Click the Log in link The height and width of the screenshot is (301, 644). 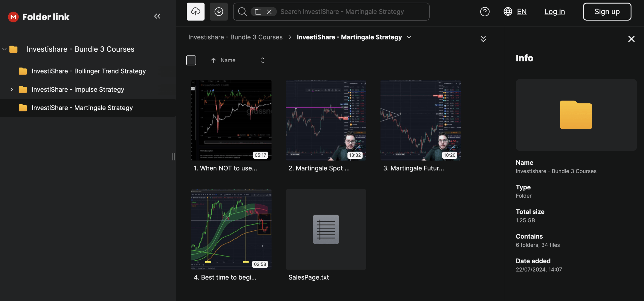(554, 12)
